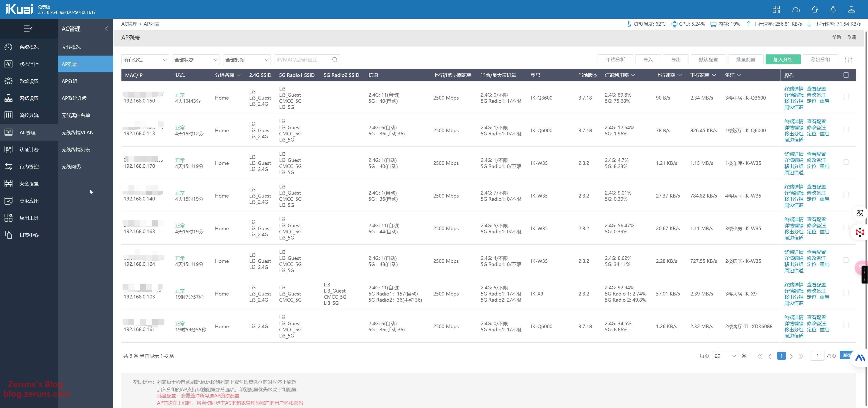The width and height of the screenshot is (868, 408).
Task: Click the notification bell icon
Action: [833, 10]
